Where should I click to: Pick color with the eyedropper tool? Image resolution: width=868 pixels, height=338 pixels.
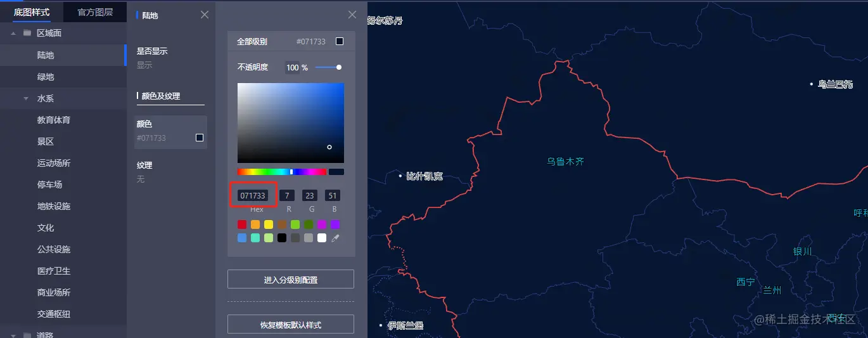[x=336, y=238]
